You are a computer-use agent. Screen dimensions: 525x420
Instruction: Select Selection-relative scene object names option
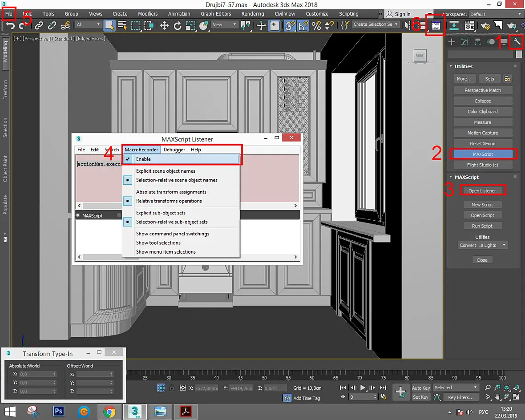181,180
